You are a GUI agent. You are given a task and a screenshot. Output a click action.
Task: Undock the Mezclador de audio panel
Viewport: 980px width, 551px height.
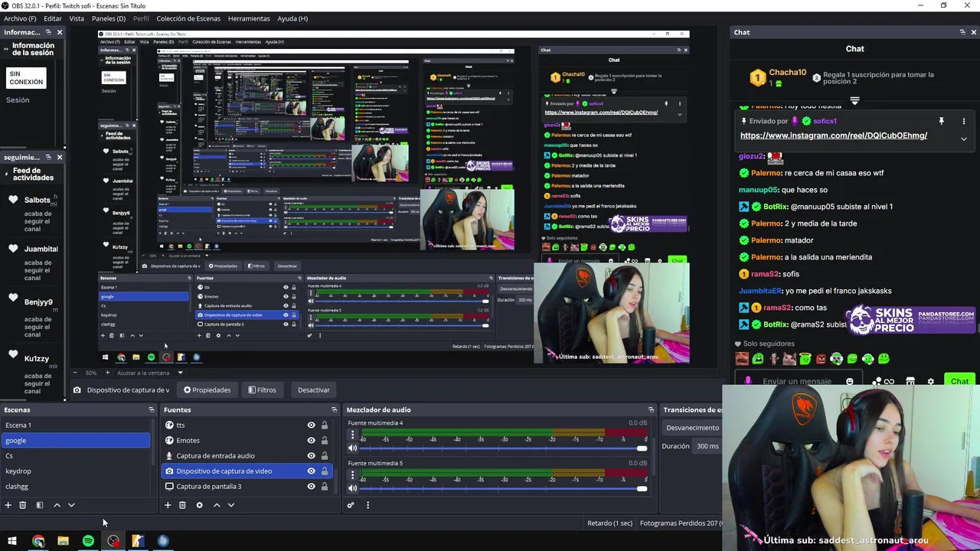[651, 410]
